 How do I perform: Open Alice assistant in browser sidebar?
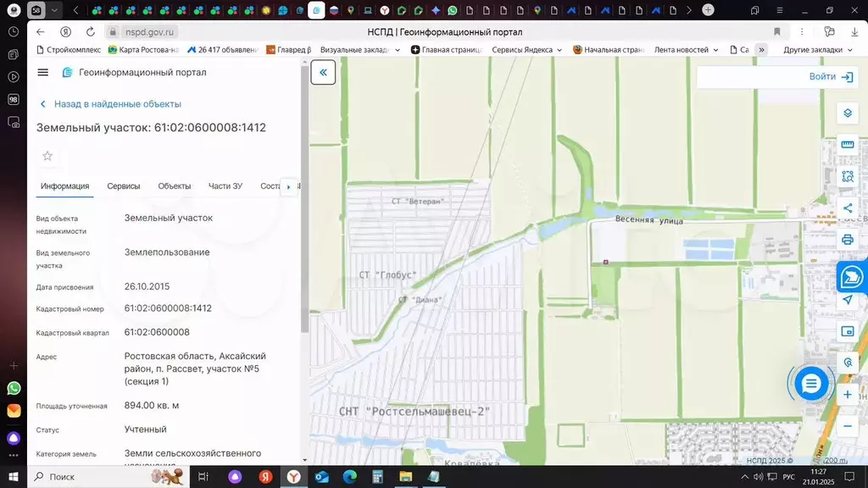coord(14,438)
